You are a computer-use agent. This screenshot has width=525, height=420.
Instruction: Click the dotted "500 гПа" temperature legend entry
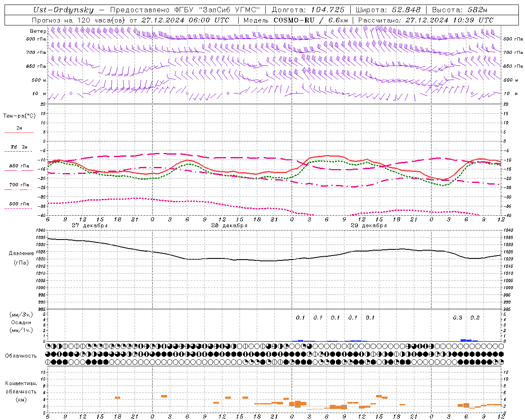(x=19, y=204)
